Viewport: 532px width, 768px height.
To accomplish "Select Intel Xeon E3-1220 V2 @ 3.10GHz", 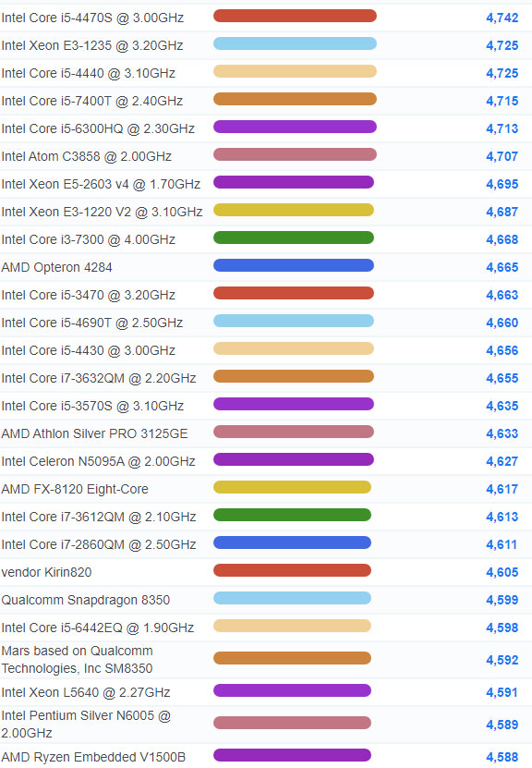I will click(x=102, y=212).
